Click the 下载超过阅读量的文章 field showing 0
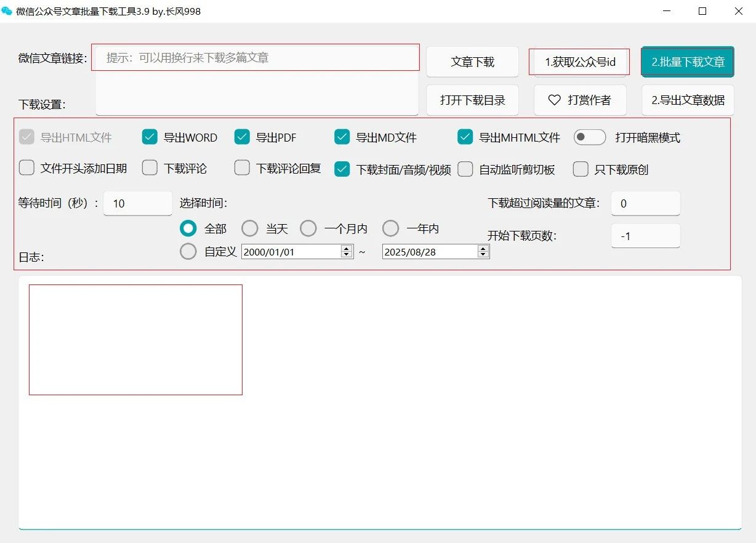 [x=646, y=203]
